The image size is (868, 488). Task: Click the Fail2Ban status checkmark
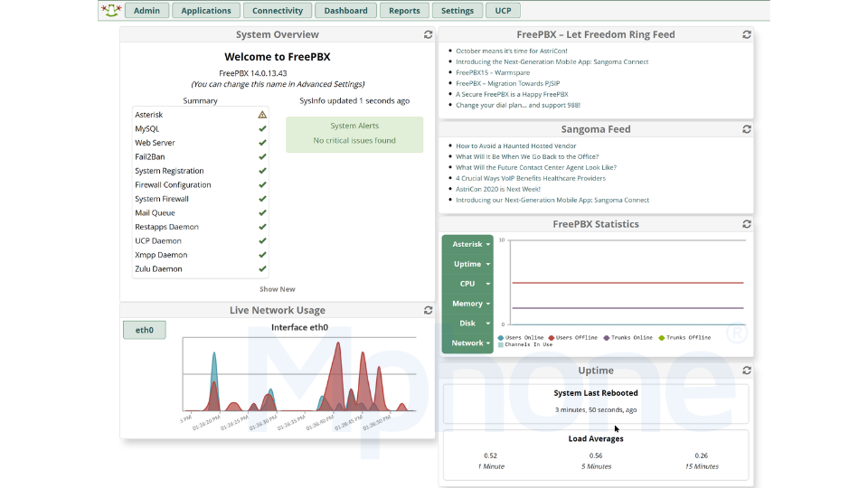pos(262,156)
